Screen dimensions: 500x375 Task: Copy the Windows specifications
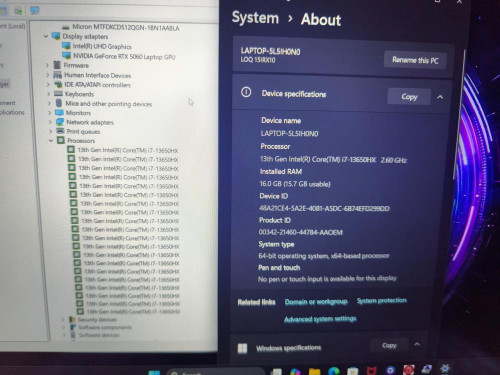pyautogui.click(x=389, y=346)
